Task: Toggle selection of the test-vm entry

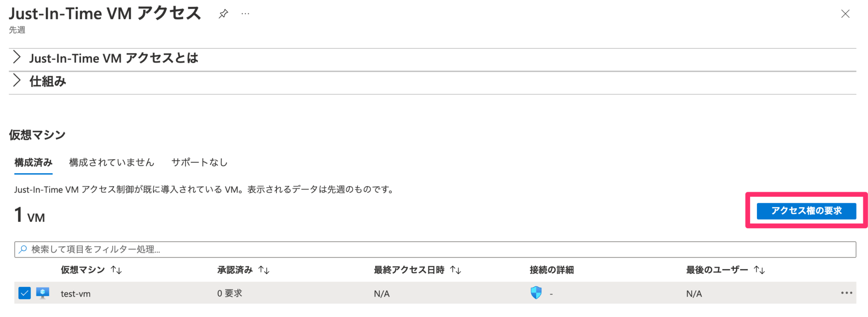Action: pos(25,292)
